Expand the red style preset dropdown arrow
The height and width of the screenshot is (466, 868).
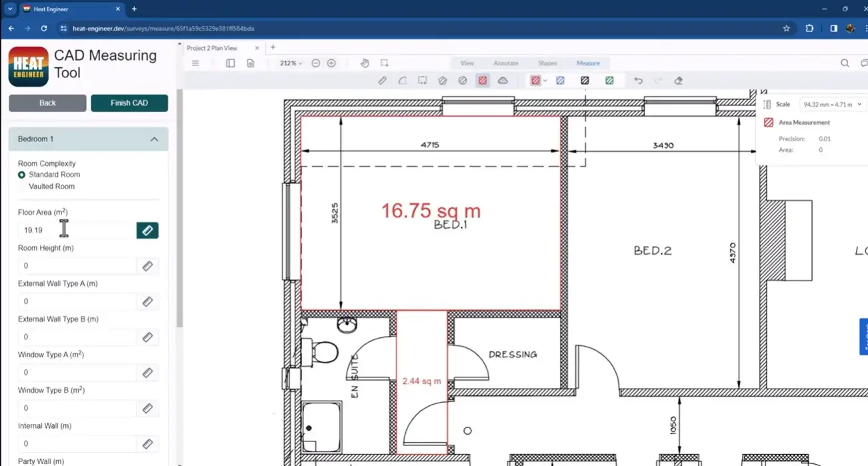545,81
